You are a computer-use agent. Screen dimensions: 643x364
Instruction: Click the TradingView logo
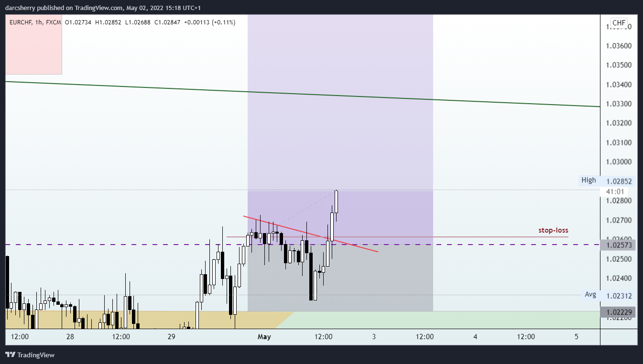point(30,355)
